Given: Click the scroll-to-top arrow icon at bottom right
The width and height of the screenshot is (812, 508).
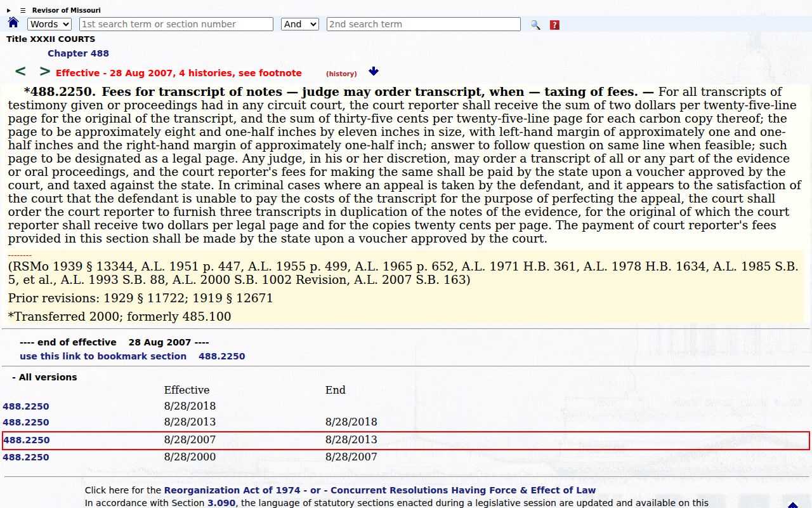Looking at the screenshot, I should coord(793,505).
